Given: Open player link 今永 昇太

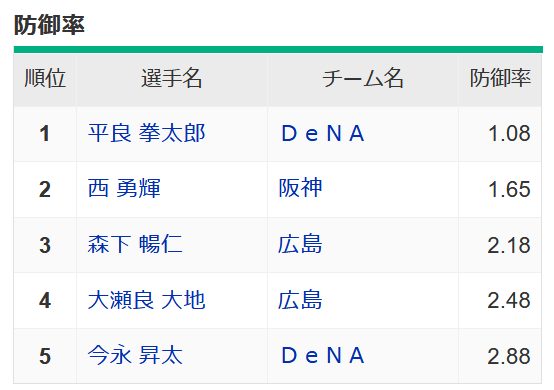Looking at the screenshot, I should (x=135, y=355).
